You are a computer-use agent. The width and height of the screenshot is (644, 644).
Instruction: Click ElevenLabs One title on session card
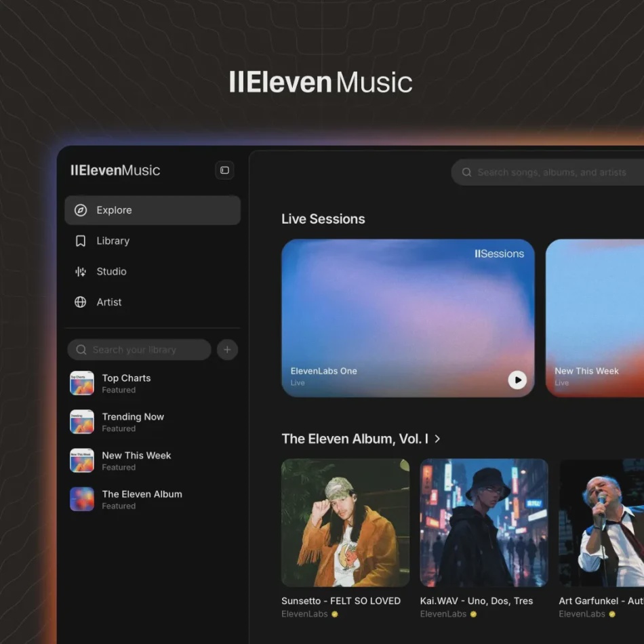323,371
